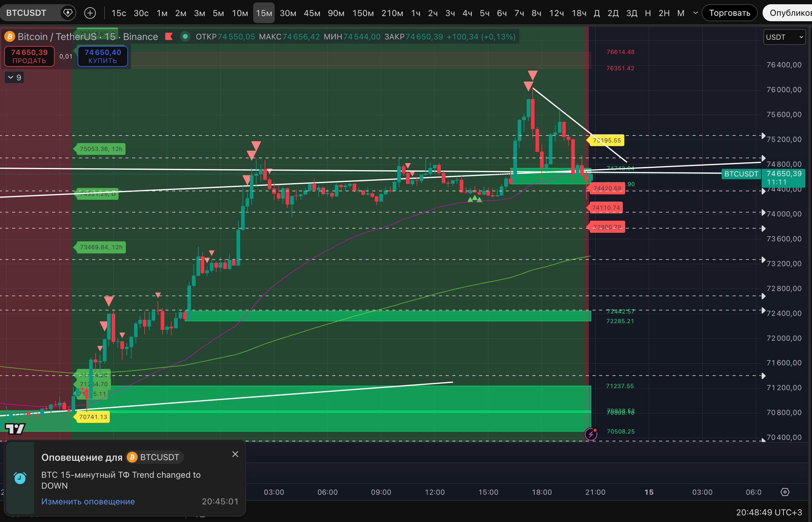This screenshot has height=522, width=812.
Task: Close the BTCUSDT alert notification
Action: pyautogui.click(x=235, y=454)
